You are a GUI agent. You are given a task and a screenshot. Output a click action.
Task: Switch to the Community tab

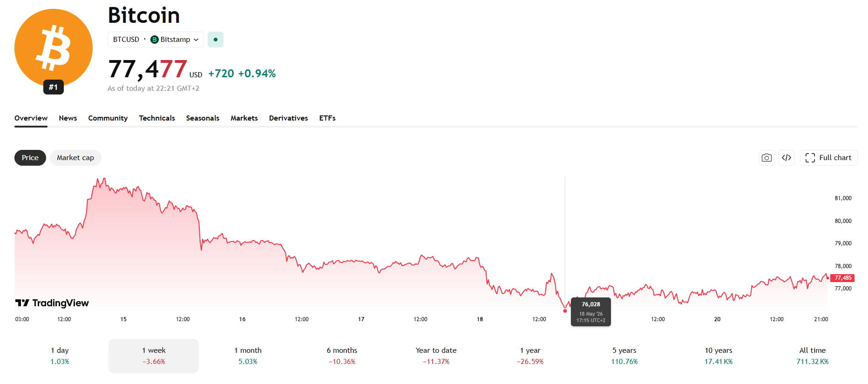108,118
